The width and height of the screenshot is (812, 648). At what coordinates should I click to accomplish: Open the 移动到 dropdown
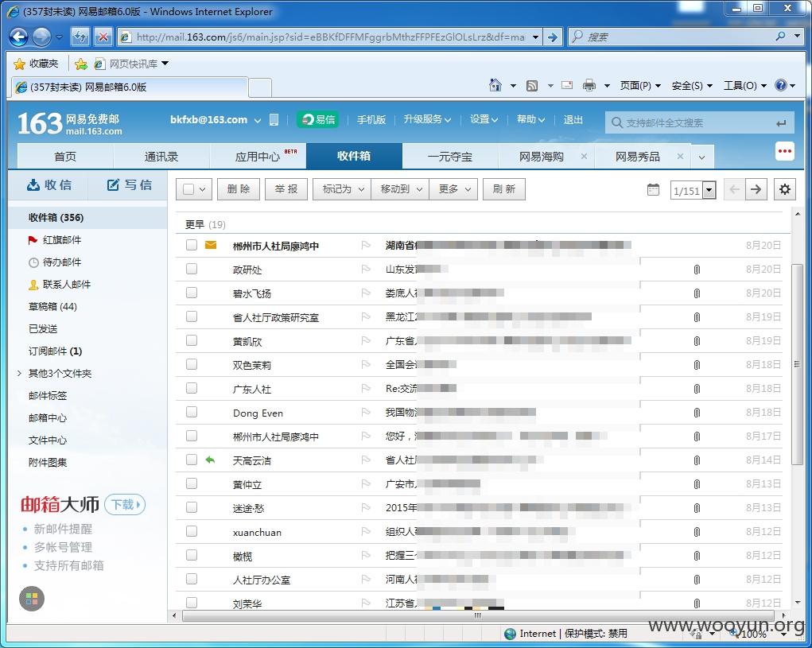tap(400, 189)
